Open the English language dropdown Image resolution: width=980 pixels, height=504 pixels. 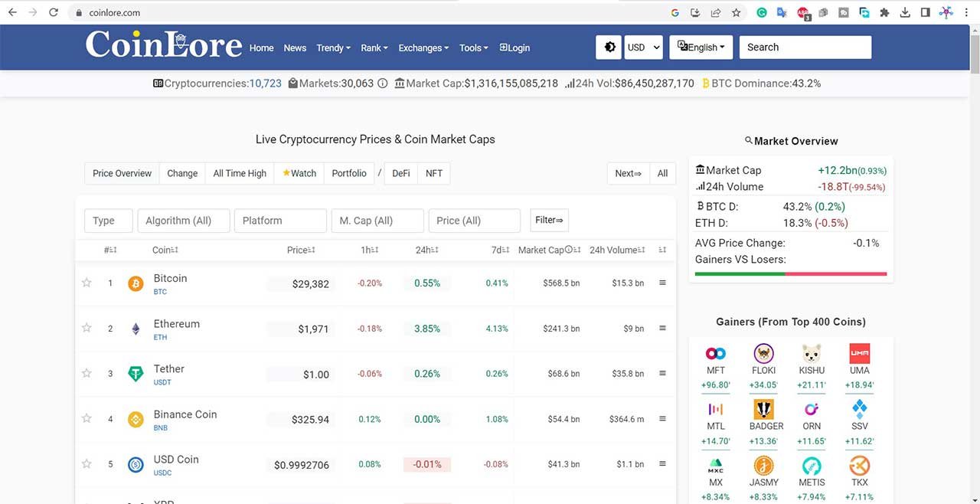pos(701,47)
